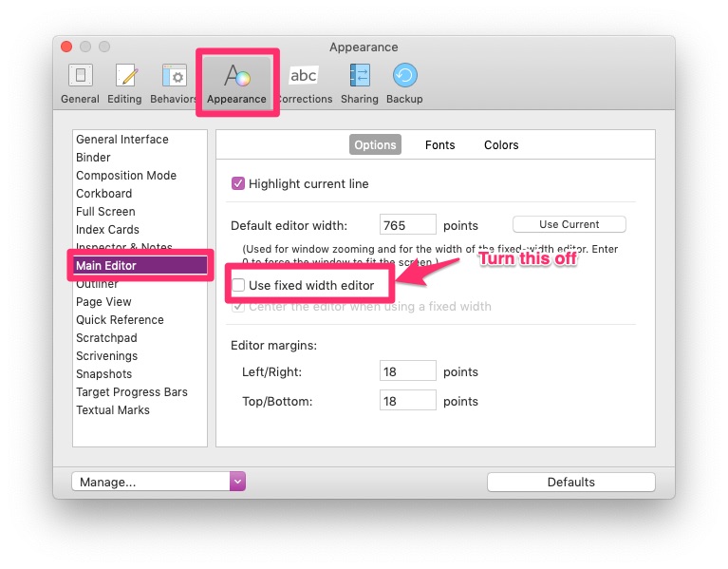728x569 pixels.
Task: Click the Default editor width field
Action: point(407,225)
